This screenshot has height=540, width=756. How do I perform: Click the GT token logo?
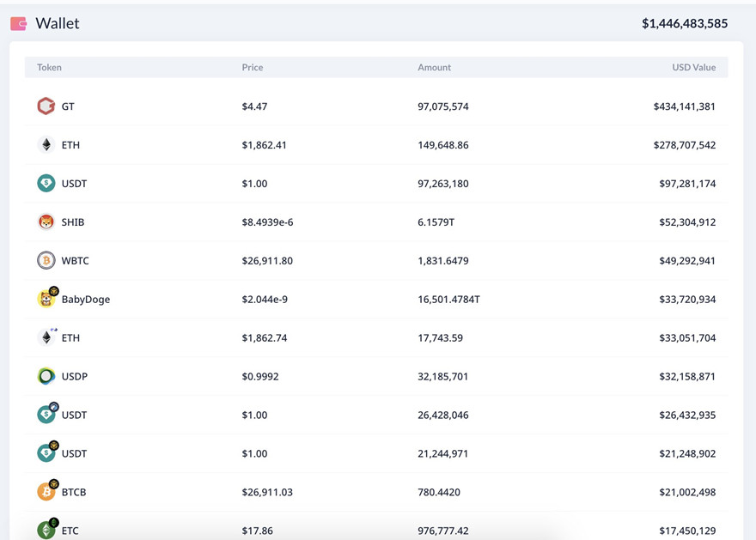coord(46,106)
